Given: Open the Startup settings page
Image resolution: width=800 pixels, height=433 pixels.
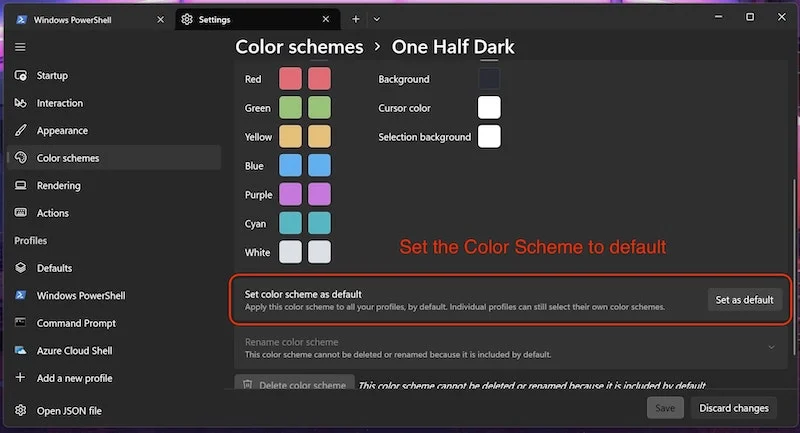Looking at the screenshot, I should 114,75.
